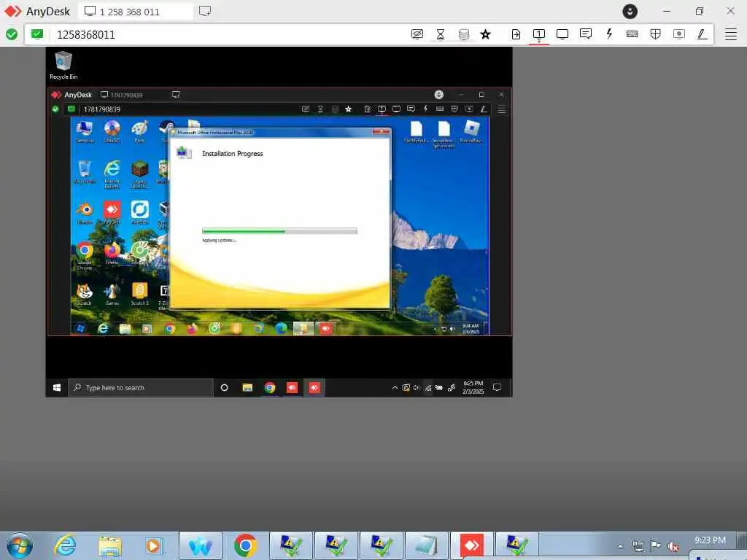Open the permissions shield icon

coord(656,34)
